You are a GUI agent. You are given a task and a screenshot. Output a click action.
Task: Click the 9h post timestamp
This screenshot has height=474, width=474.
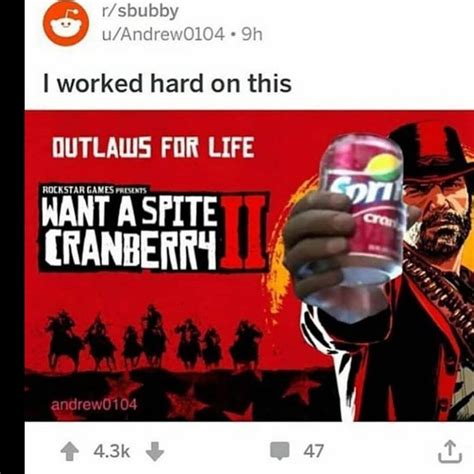[x=252, y=34]
